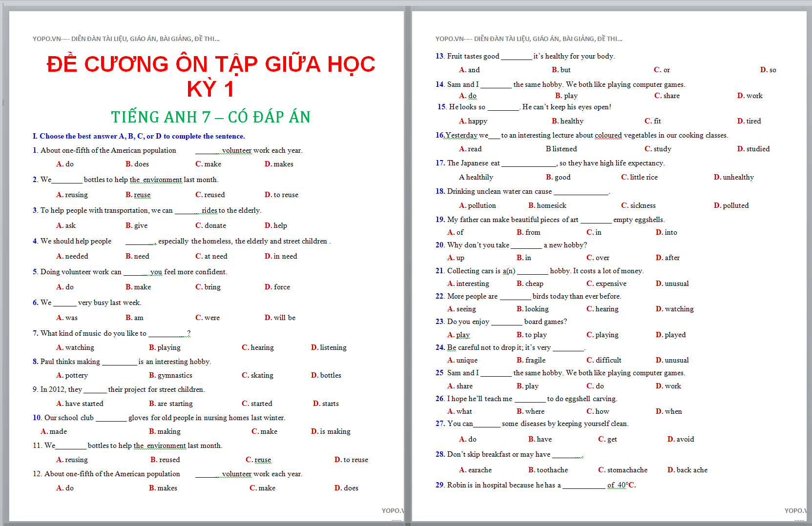The height and width of the screenshot is (526, 812).
Task: Choose answer "D. force" in question 5
Action: pyautogui.click(x=277, y=287)
